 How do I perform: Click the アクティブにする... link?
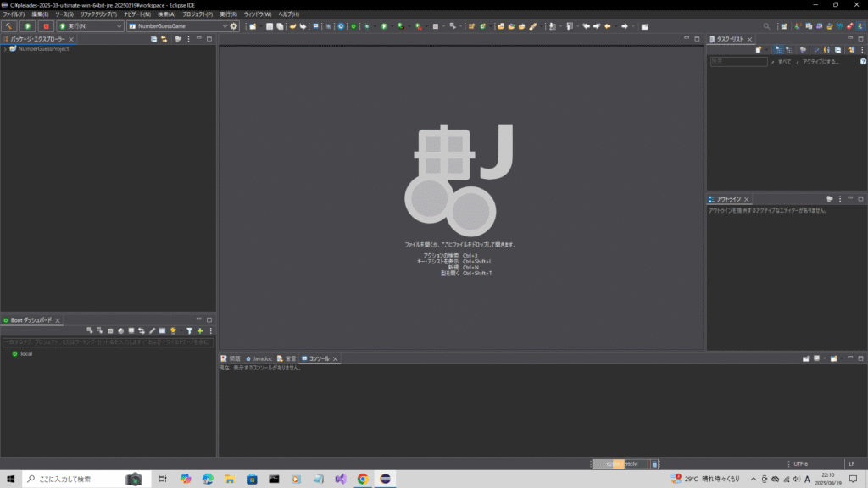[821, 62]
